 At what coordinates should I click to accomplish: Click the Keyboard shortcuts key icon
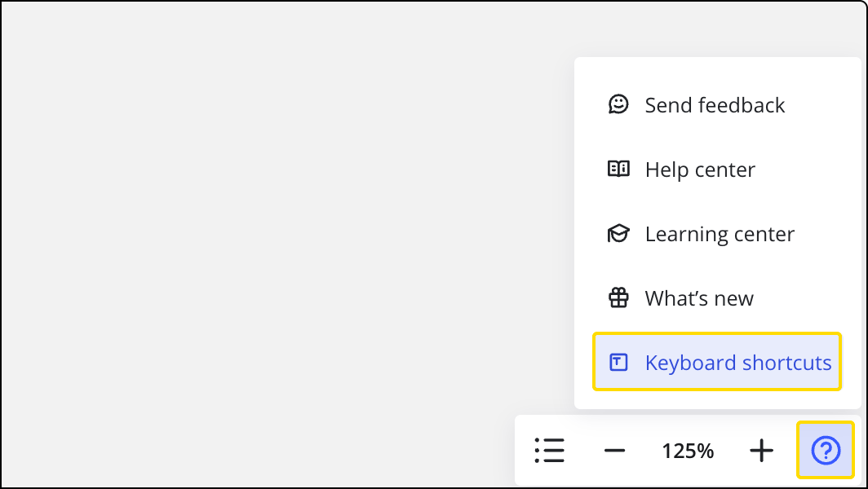pos(619,363)
